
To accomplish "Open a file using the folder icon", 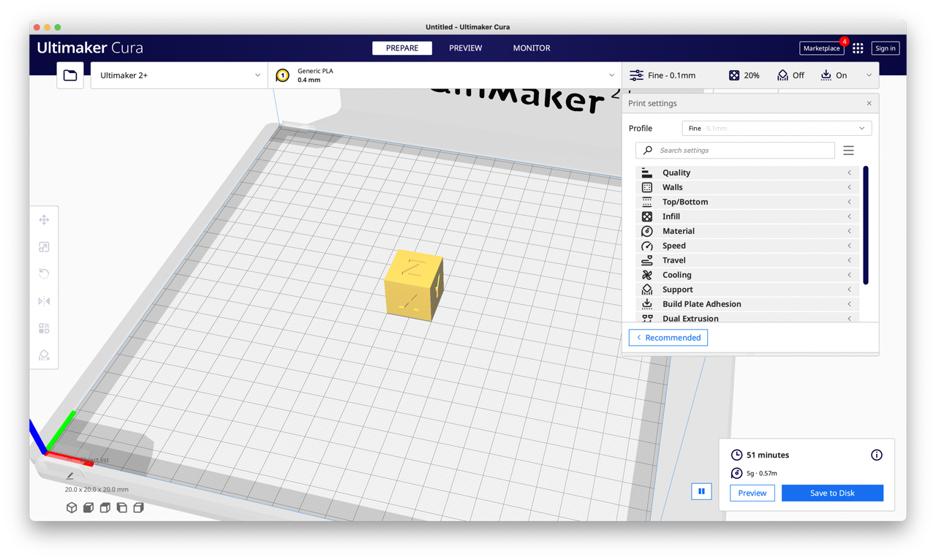I will [69, 75].
